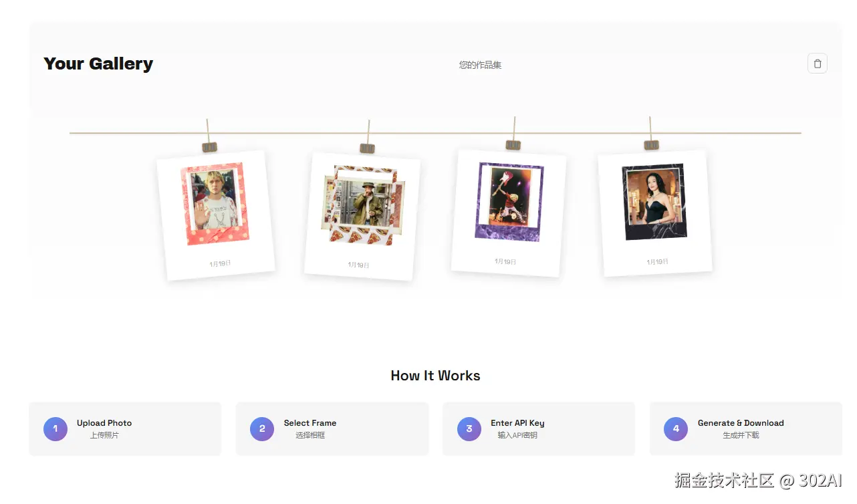857x504 pixels.
Task: Click the number 3 step circle
Action: tap(469, 429)
